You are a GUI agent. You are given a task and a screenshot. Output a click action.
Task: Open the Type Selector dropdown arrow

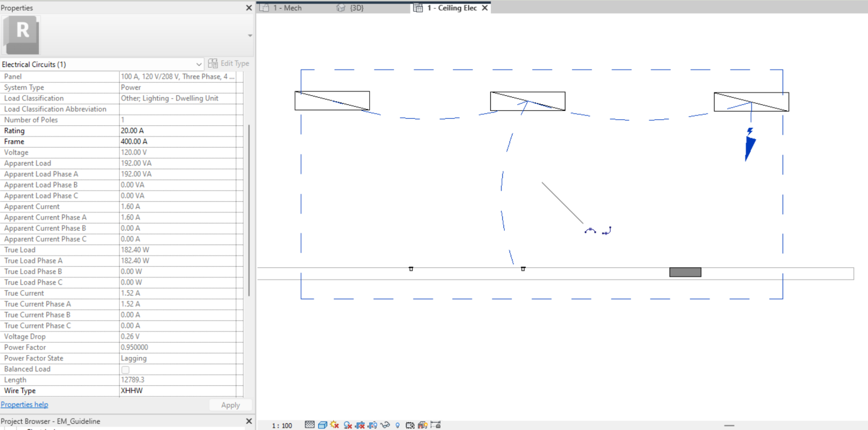pyautogui.click(x=250, y=35)
